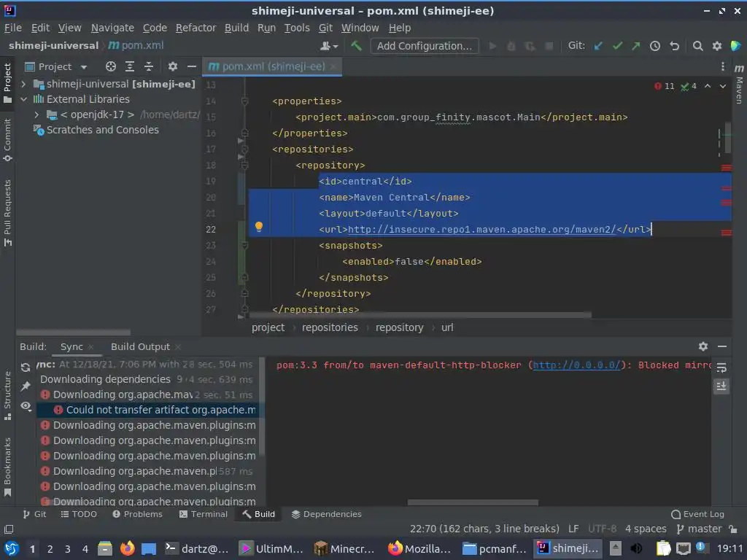Image resolution: width=747 pixels, height=560 pixels.
Task: Expand the openjdk-17 library node
Action: tap(36, 114)
